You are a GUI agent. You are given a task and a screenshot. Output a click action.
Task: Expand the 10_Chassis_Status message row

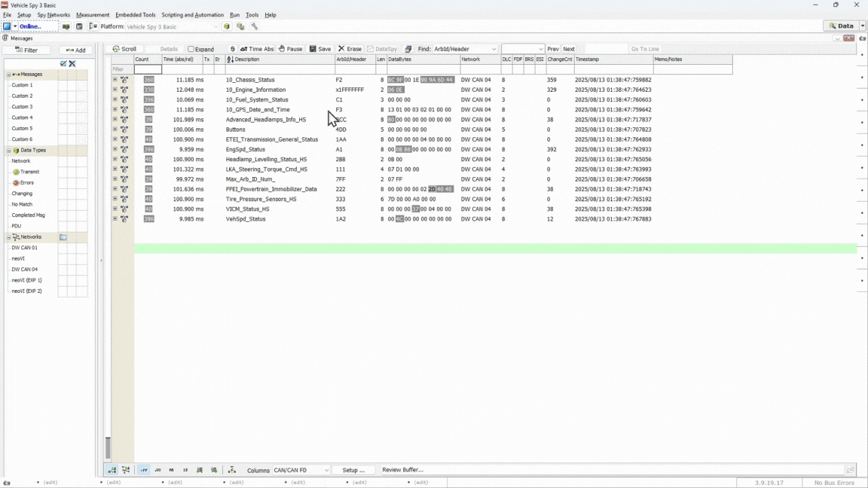115,80
